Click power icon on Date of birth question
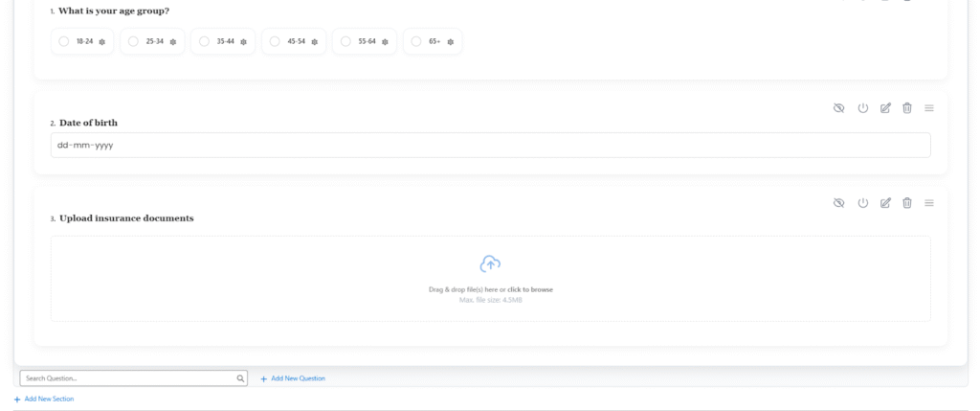The width and height of the screenshot is (980, 411). click(x=862, y=108)
